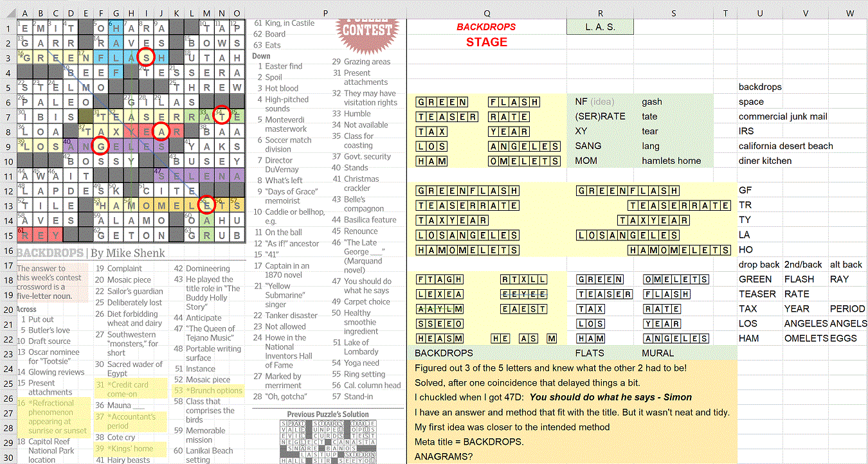Image resolution: width=868 pixels, height=464 pixels.
Task: Click the '2nd/back' header cell
Action: coord(805,264)
